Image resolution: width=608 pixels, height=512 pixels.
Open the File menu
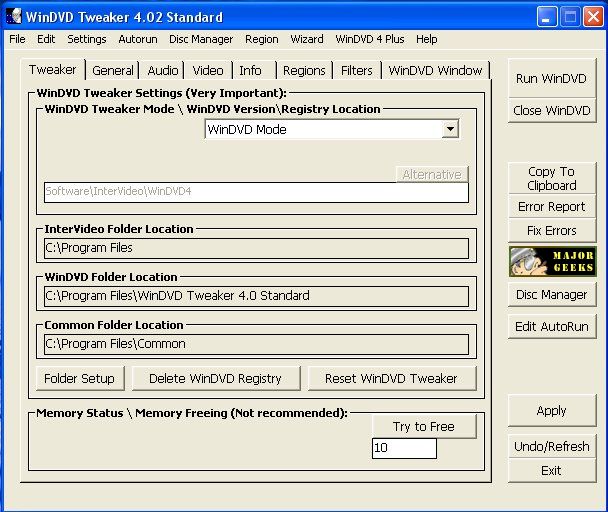click(17, 39)
